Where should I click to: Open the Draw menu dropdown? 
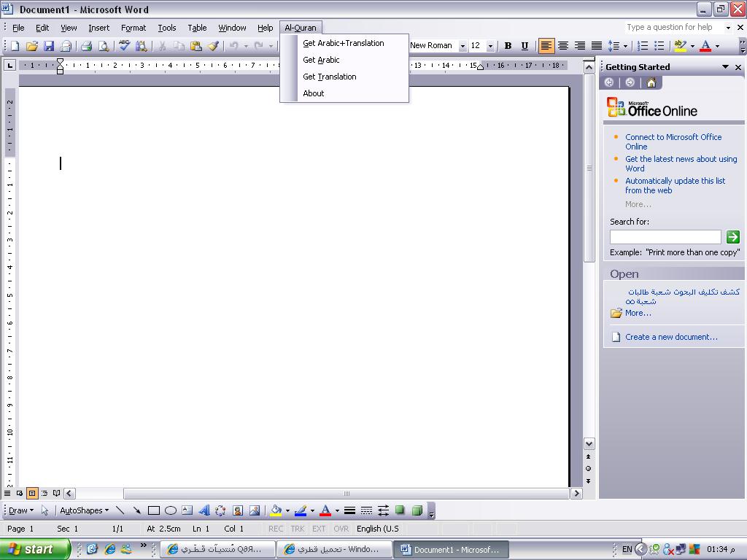[x=21, y=510]
